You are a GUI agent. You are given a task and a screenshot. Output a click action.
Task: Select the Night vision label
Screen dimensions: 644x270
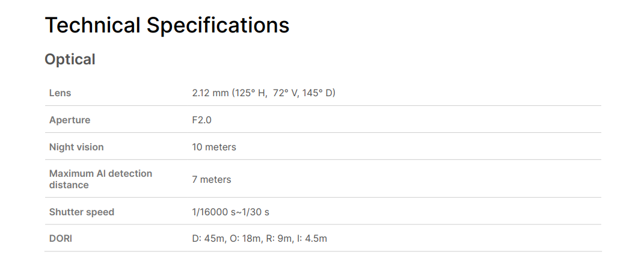[x=76, y=147]
